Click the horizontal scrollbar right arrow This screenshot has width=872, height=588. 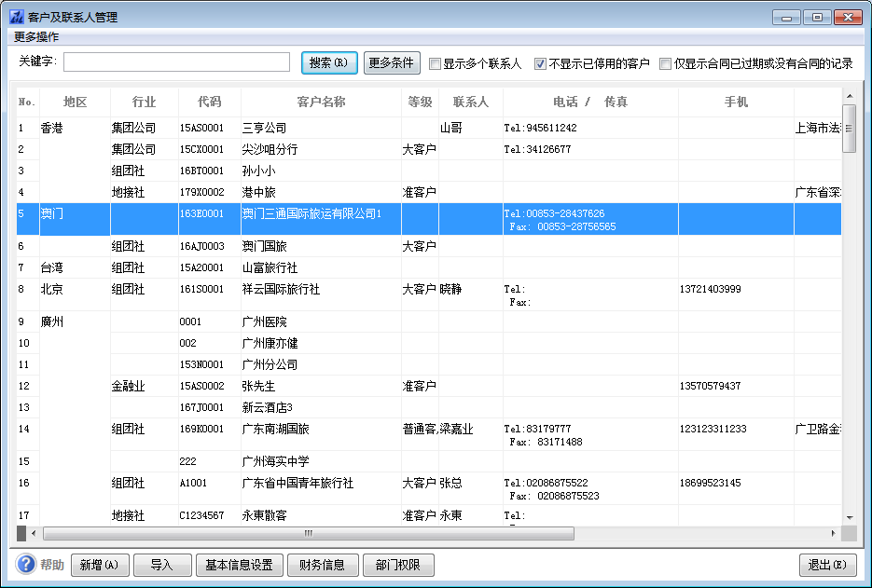pyautogui.click(x=834, y=533)
